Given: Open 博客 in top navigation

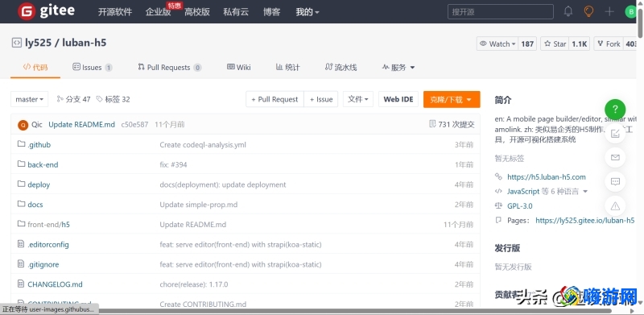Looking at the screenshot, I should click(x=272, y=12).
